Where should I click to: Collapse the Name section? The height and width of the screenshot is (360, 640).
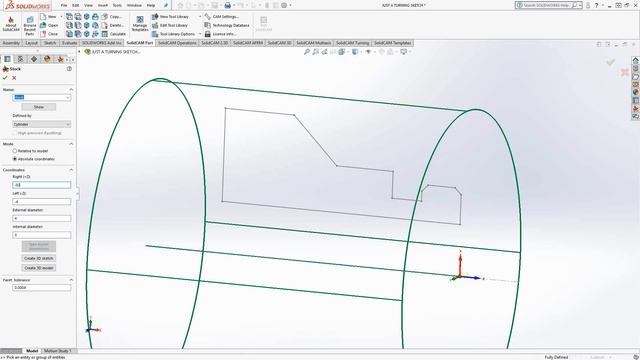coord(71,89)
